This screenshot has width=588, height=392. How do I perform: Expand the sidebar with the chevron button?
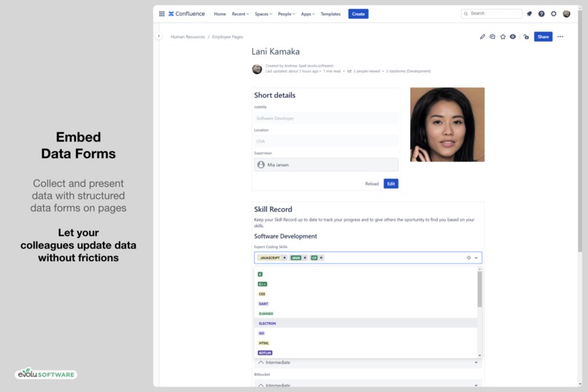[158, 36]
